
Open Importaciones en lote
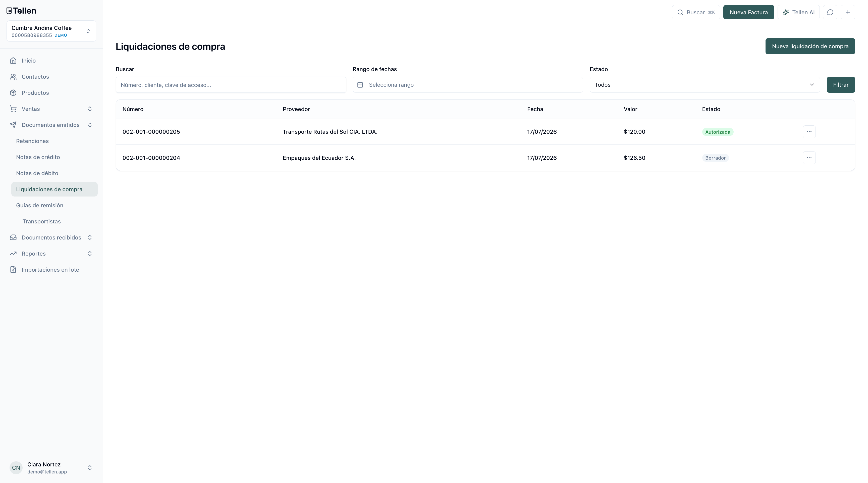[50, 270]
